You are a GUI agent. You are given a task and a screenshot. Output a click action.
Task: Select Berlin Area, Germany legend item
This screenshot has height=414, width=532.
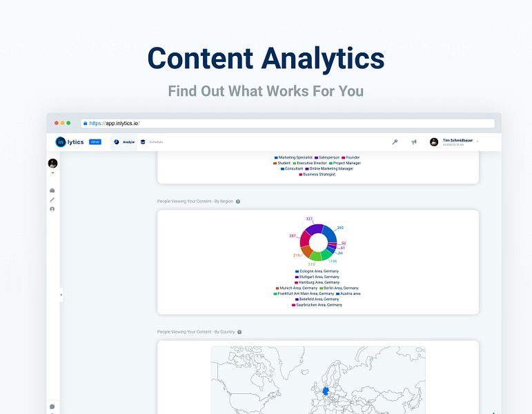(339, 288)
